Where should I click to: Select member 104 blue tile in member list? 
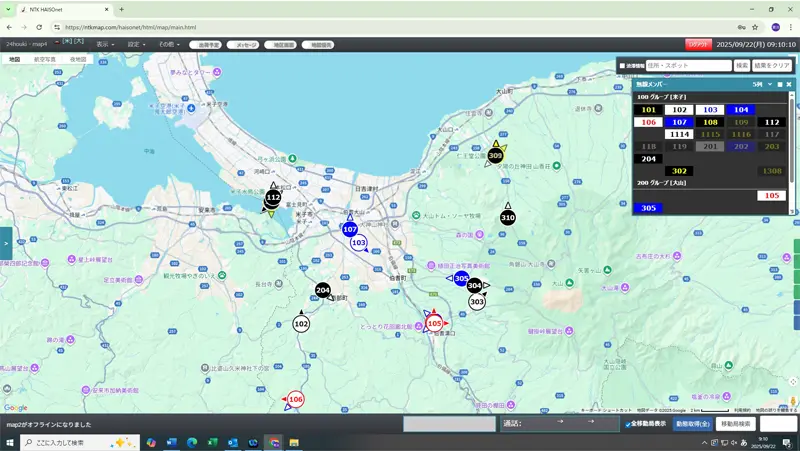tap(741, 110)
